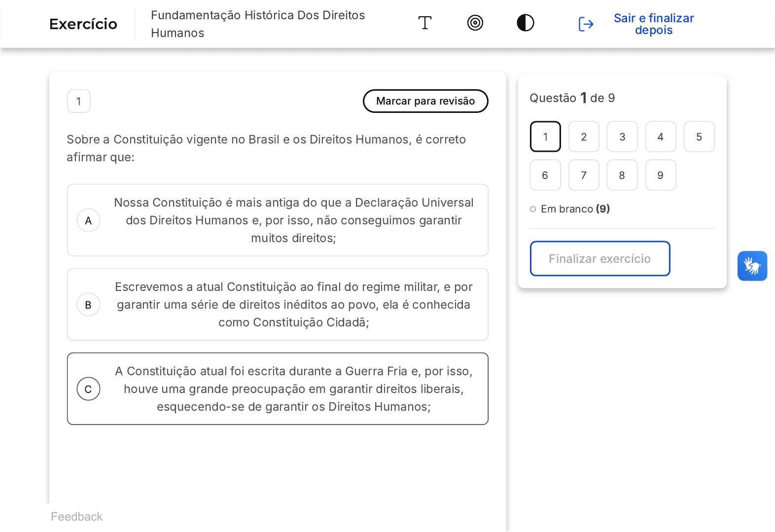The height and width of the screenshot is (532, 775).
Task: Click the target focus mode icon
Action: coord(475,23)
